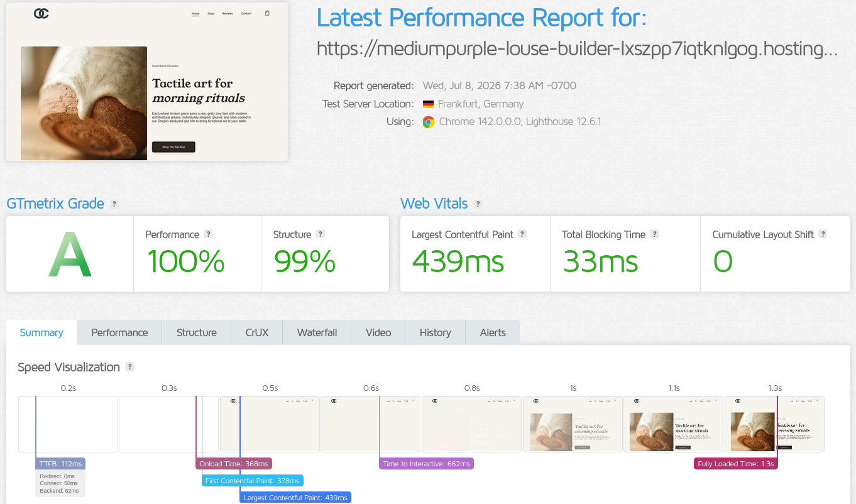Click the 1.3s filmstrip frame
The height and width of the screenshot is (504, 856).
point(774,424)
